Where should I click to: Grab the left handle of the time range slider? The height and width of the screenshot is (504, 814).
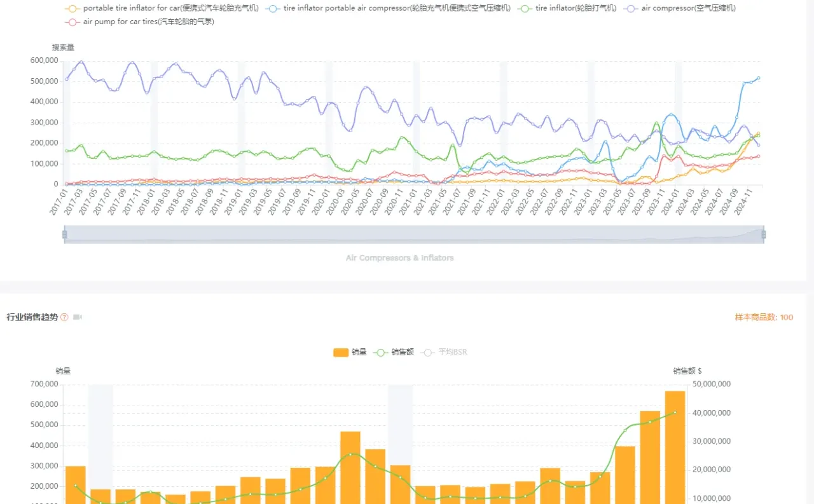point(64,235)
